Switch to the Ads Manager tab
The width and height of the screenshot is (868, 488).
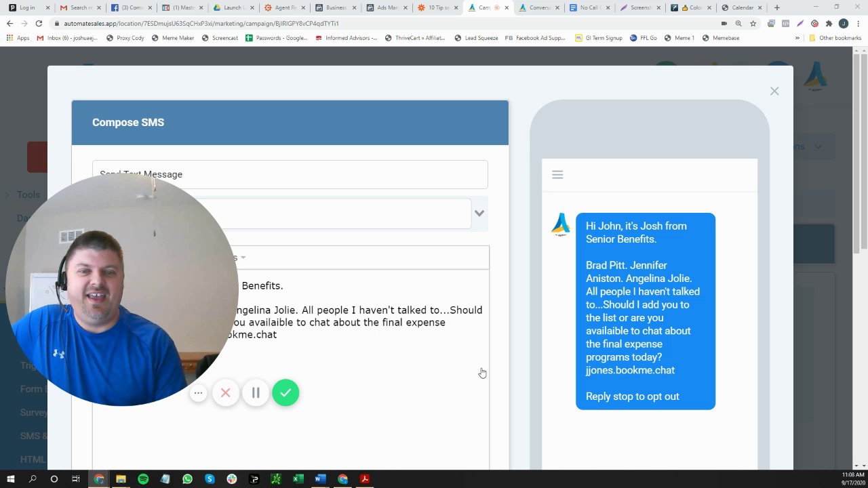pos(387,7)
